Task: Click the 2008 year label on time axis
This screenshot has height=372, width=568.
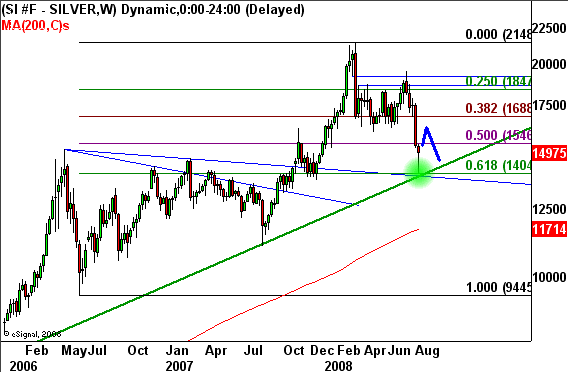Action: pos(338,365)
